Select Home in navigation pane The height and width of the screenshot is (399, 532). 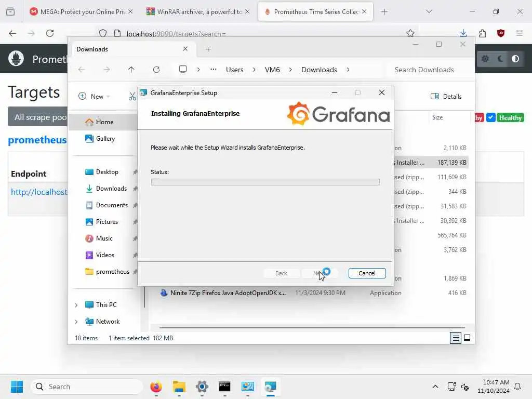(x=104, y=122)
